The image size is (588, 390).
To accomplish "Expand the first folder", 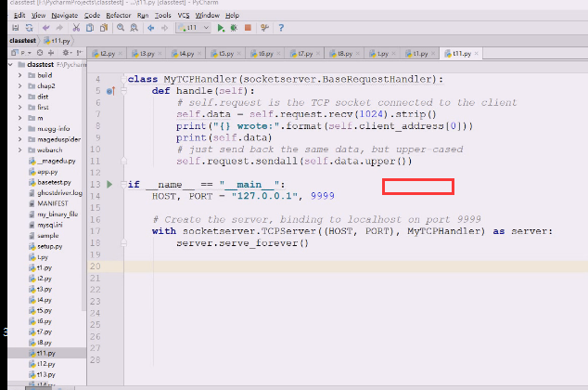I will [x=19, y=108].
